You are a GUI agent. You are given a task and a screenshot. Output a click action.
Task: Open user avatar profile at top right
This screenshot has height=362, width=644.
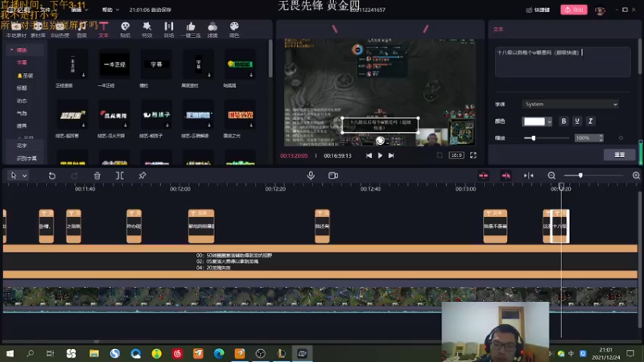[600, 10]
